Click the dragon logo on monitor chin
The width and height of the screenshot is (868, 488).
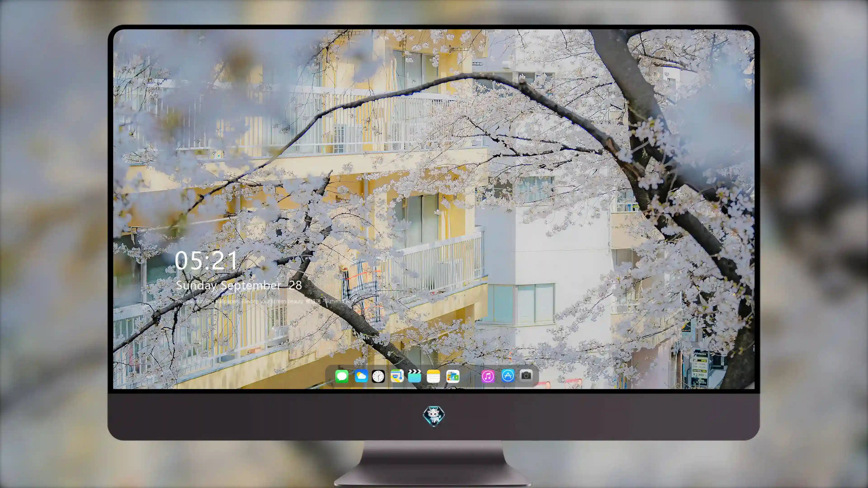point(434,416)
